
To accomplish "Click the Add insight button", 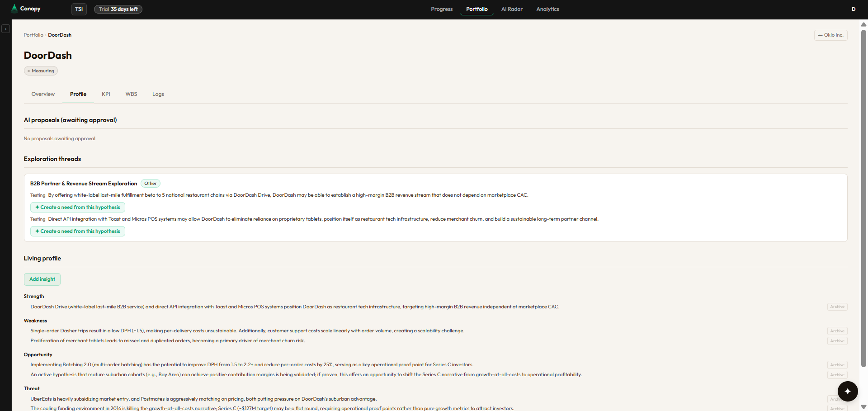I will (x=42, y=279).
